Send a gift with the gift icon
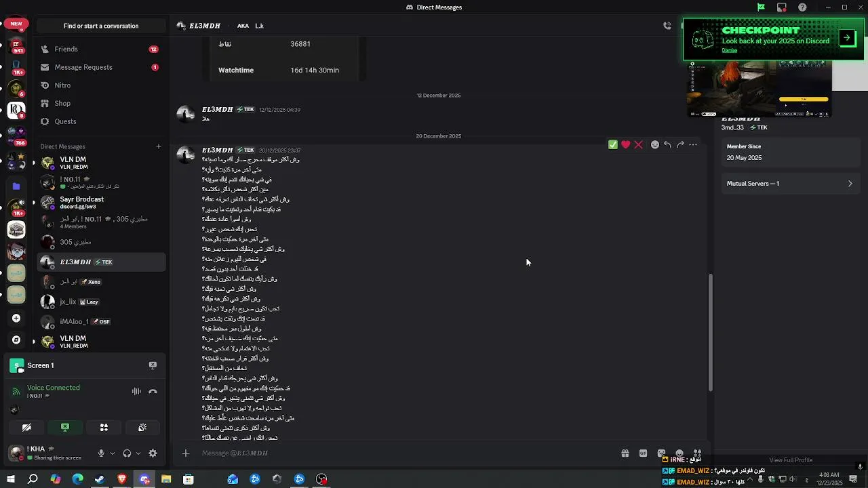The width and height of the screenshot is (868, 488). (x=625, y=453)
